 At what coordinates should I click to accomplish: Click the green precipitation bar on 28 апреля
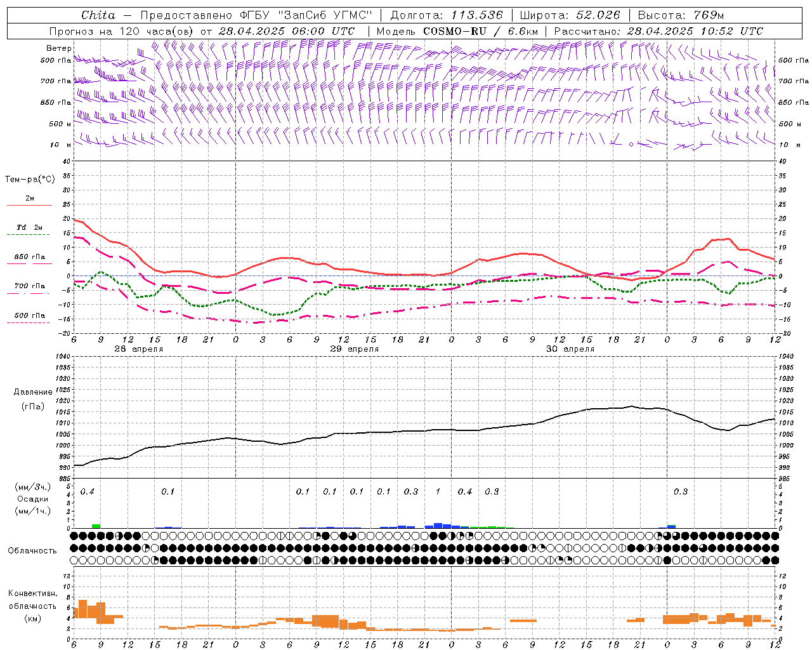click(96, 526)
